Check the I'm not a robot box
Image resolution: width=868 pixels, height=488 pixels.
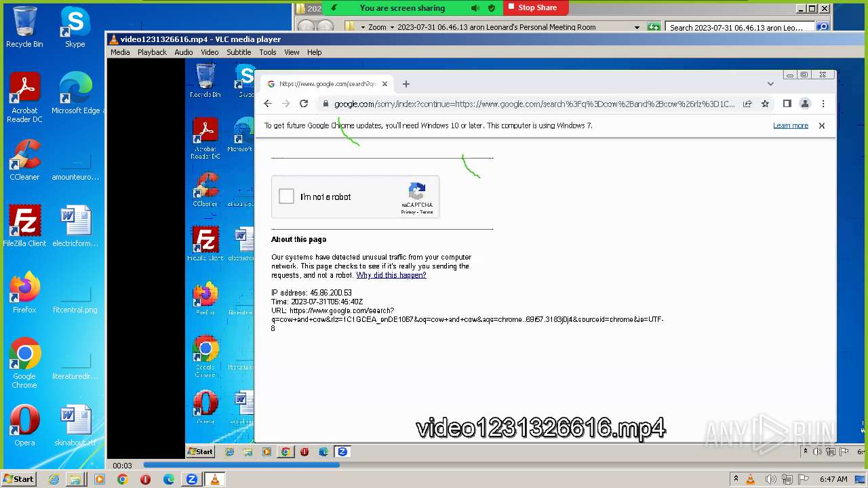286,197
